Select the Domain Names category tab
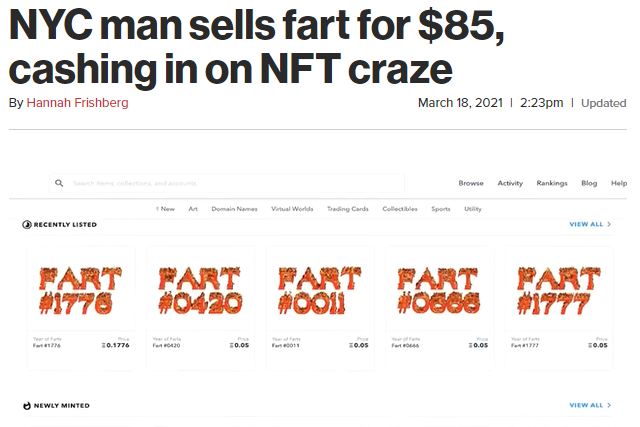 [234, 209]
